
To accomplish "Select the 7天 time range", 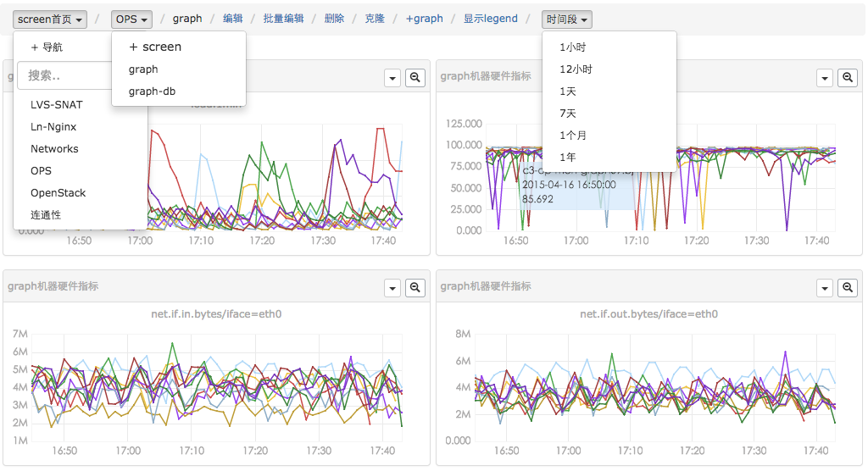I will (x=568, y=114).
